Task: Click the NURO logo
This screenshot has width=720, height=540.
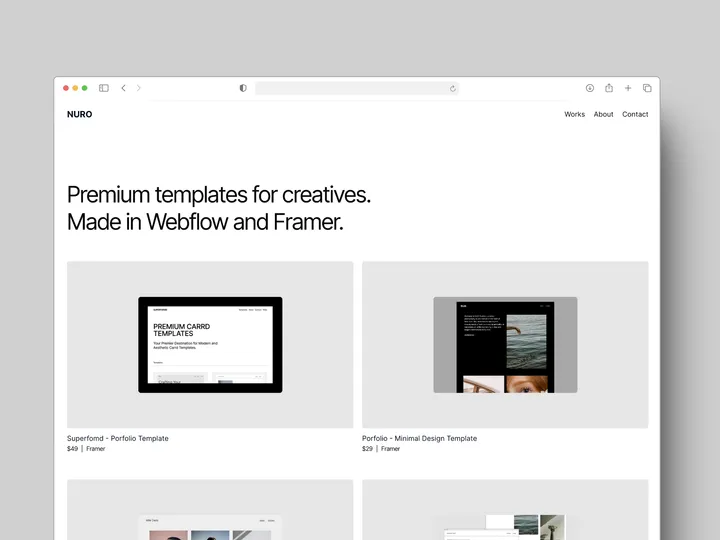Action: (x=79, y=114)
